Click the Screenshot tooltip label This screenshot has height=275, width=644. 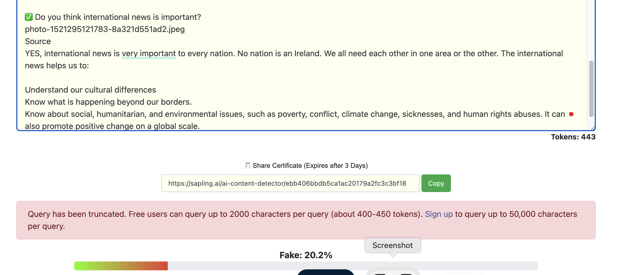coord(393,245)
